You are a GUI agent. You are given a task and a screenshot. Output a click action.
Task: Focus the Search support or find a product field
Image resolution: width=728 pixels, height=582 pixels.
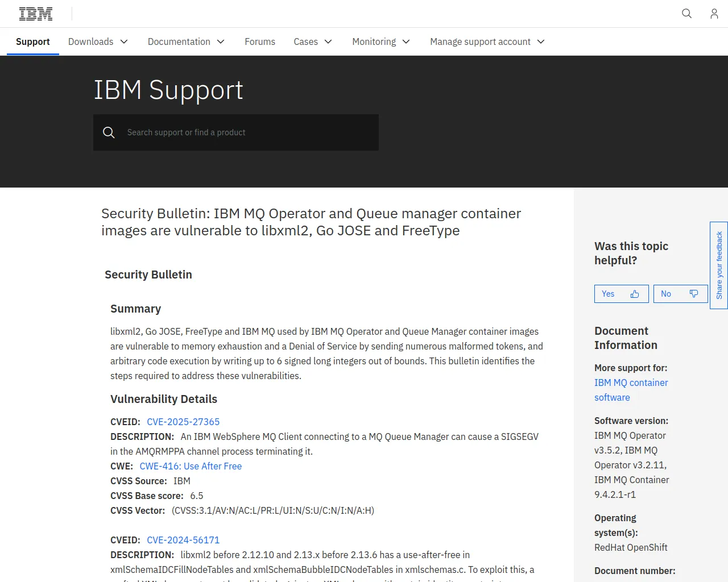point(236,132)
